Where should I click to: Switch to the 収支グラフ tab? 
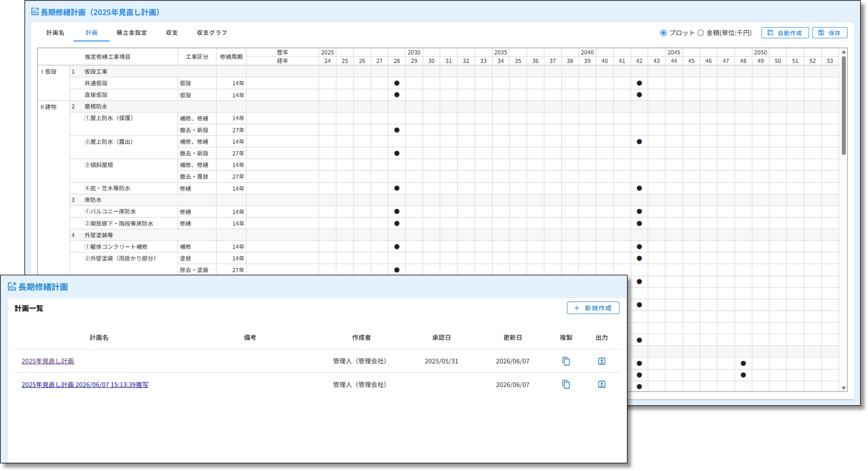212,33
